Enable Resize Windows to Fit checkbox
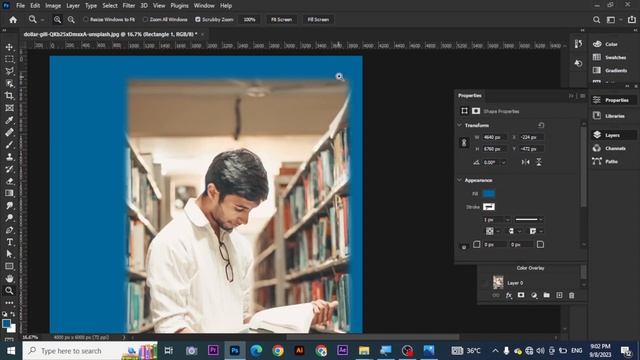 coord(86,20)
